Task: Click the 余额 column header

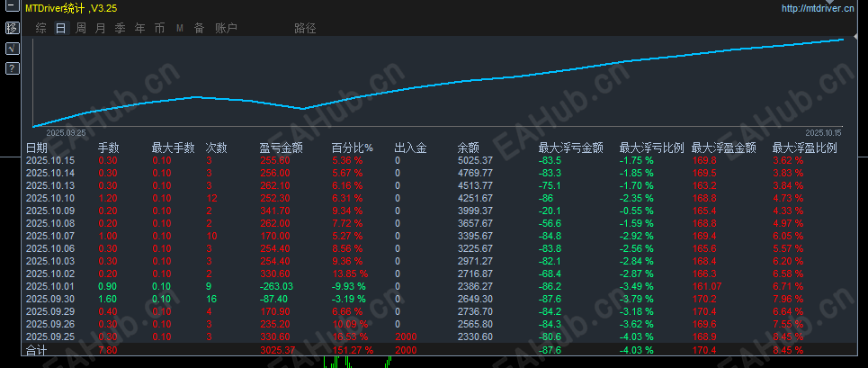Action: pyautogui.click(x=469, y=148)
